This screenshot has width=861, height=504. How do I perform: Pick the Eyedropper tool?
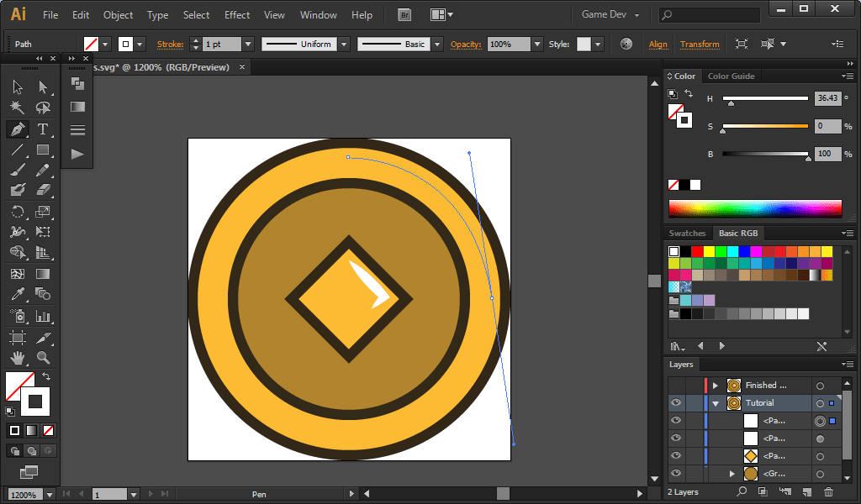click(17, 294)
